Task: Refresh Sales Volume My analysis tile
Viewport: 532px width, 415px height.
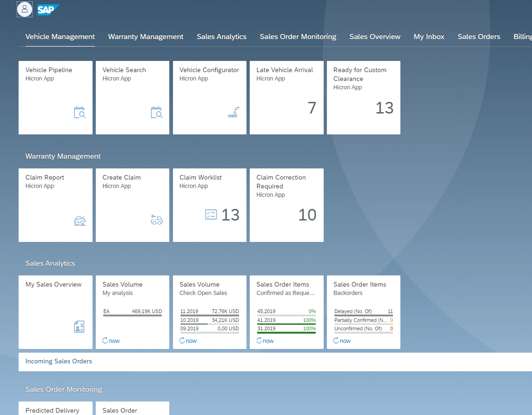Action: point(111,341)
